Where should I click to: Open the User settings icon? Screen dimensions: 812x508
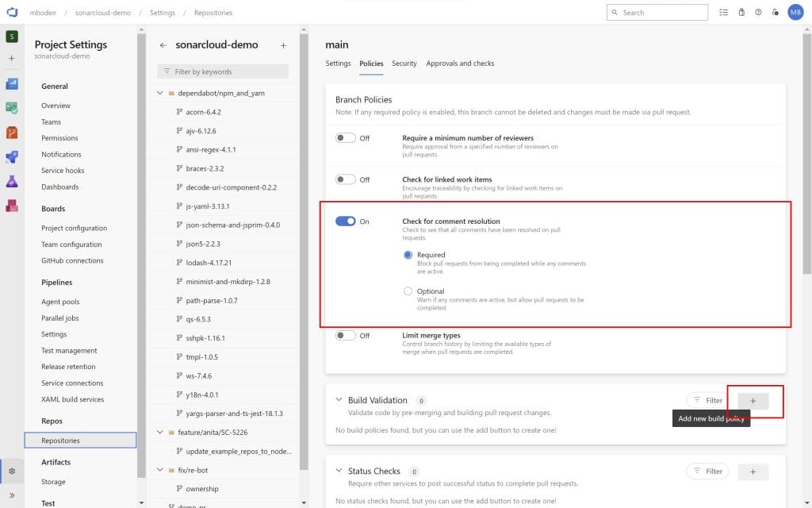pos(776,12)
